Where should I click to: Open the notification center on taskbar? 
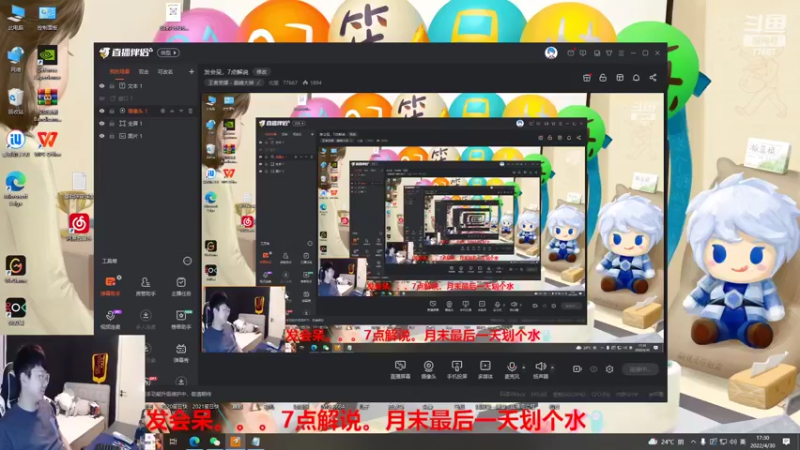coord(786,441)
